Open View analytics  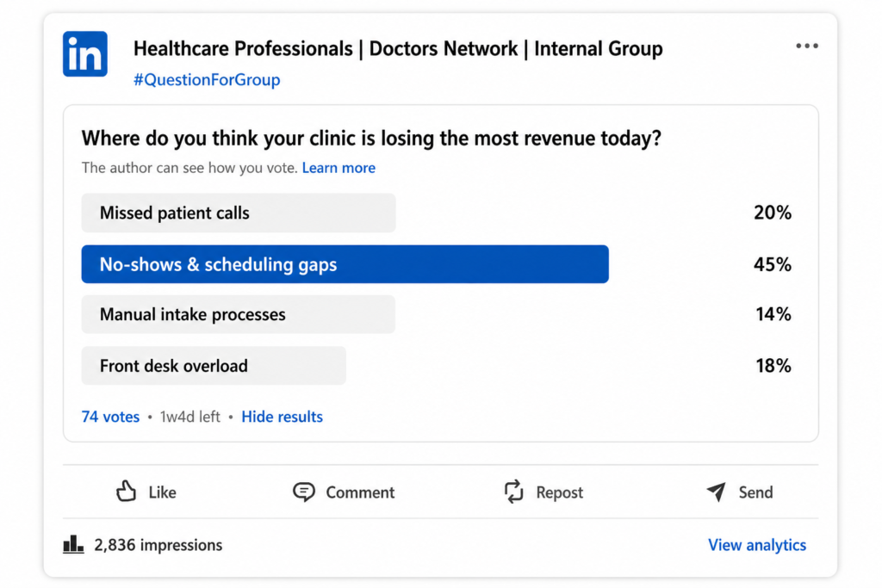[x=757, y=545]
